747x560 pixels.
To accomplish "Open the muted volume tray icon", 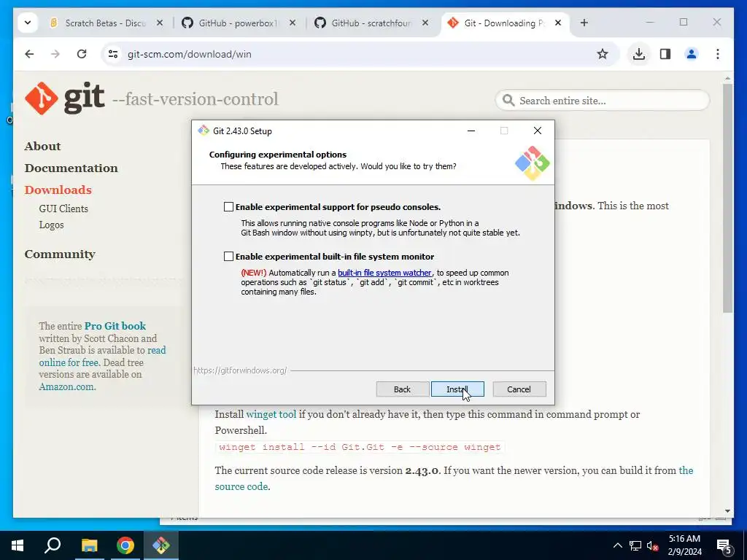I will pos(653,545).
